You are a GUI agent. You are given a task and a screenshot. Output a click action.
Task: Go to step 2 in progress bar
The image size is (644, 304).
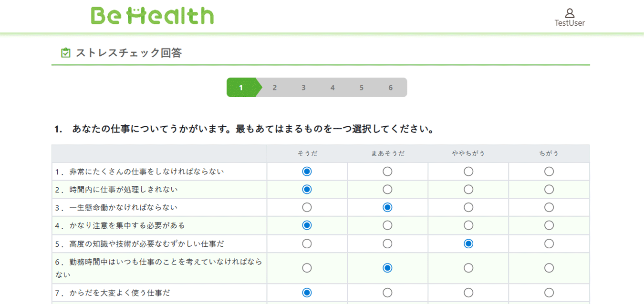tap(275, 88)
